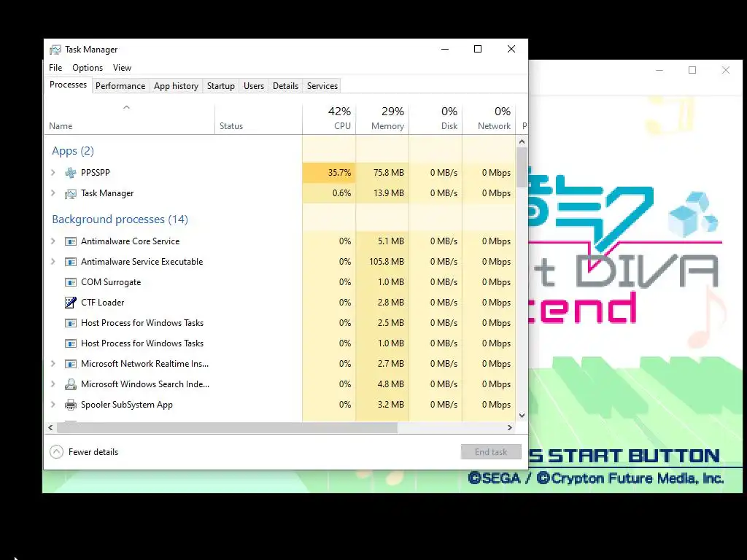The width and height of the screenshot is (747, 560).
Task: Switch to the Services tab
Action: pyautogui.click(x=322, y=86)
